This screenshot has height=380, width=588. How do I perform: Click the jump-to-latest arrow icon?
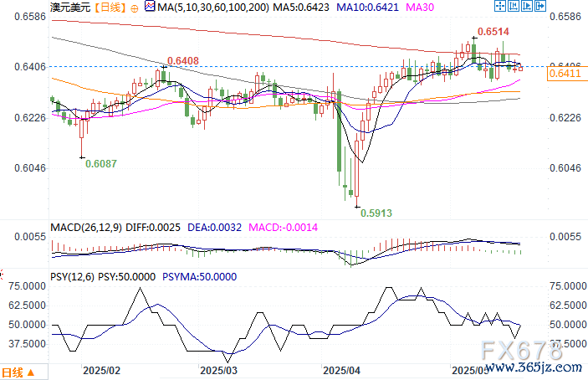tap(540, 6)
